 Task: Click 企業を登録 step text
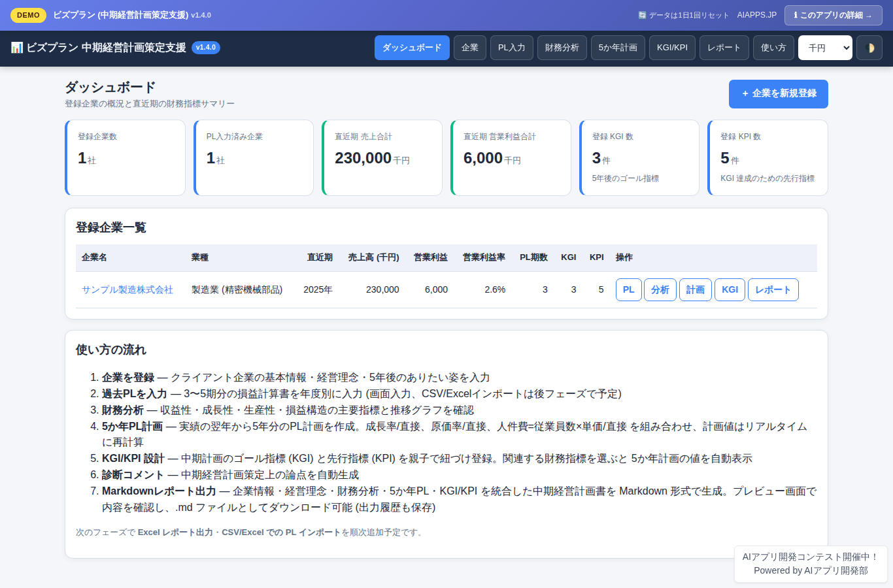click(x=128, y=378)
